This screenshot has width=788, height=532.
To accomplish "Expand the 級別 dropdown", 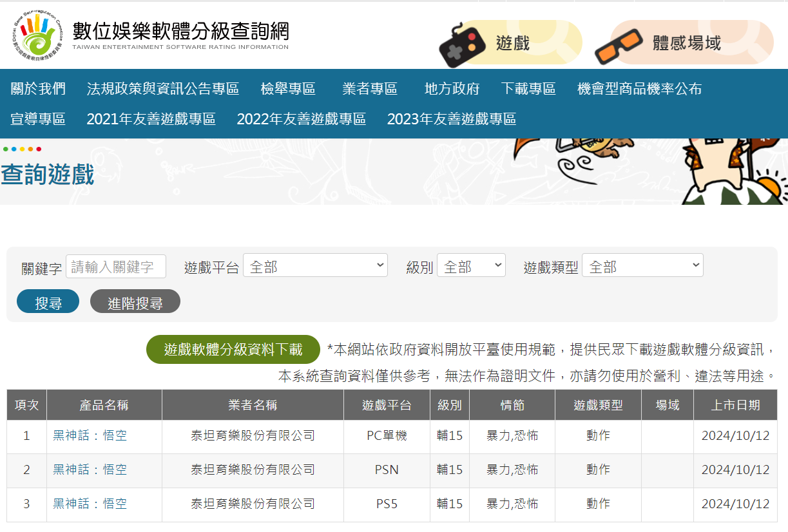I will click(471, 265).
